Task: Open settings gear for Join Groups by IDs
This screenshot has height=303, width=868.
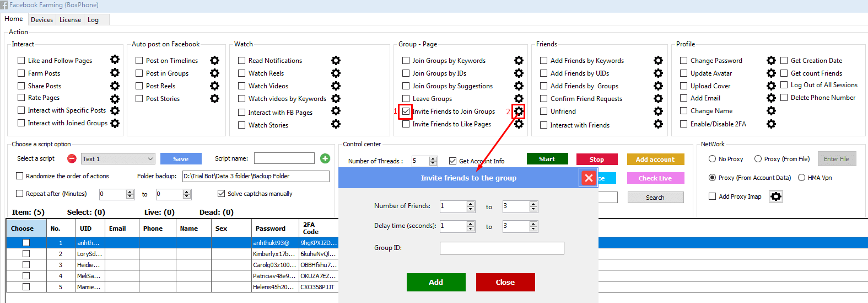Action: [519, 73]
